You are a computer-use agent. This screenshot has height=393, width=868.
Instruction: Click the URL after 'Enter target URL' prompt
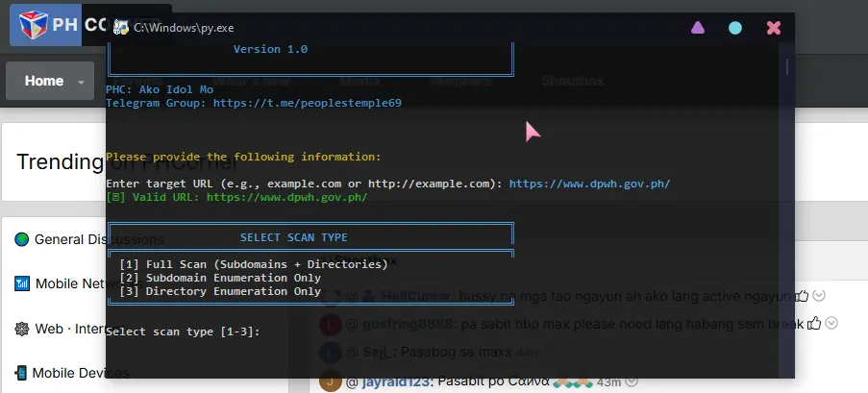pyautogui.click(x=589, y=184)
